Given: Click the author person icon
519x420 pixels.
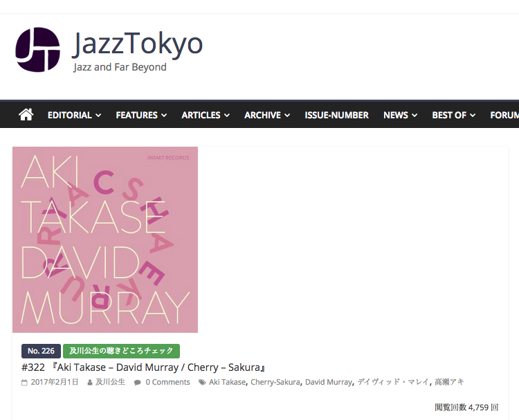Looking at the screenshot, I should click(90, 383).
